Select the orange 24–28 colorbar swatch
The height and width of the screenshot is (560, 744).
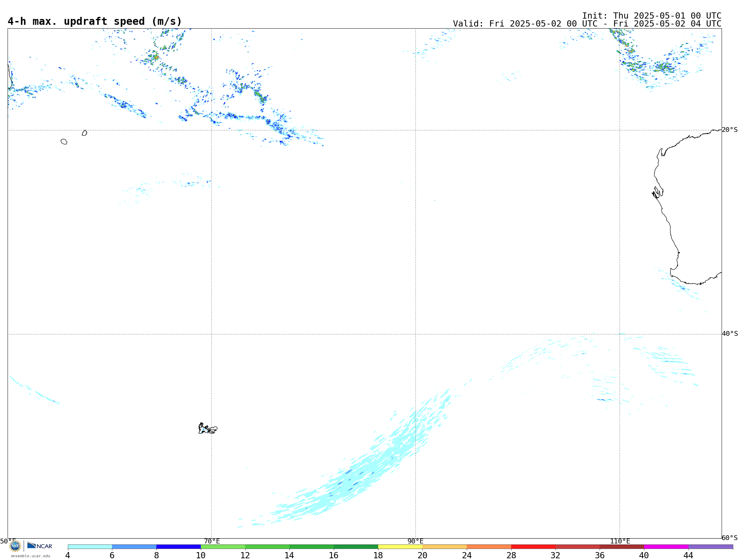coord(489,547)
